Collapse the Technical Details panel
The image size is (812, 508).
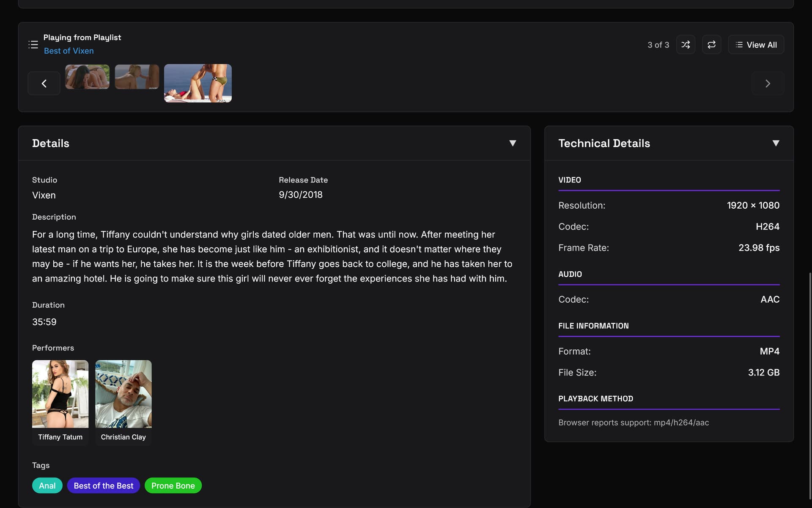[x=776, y=143]
